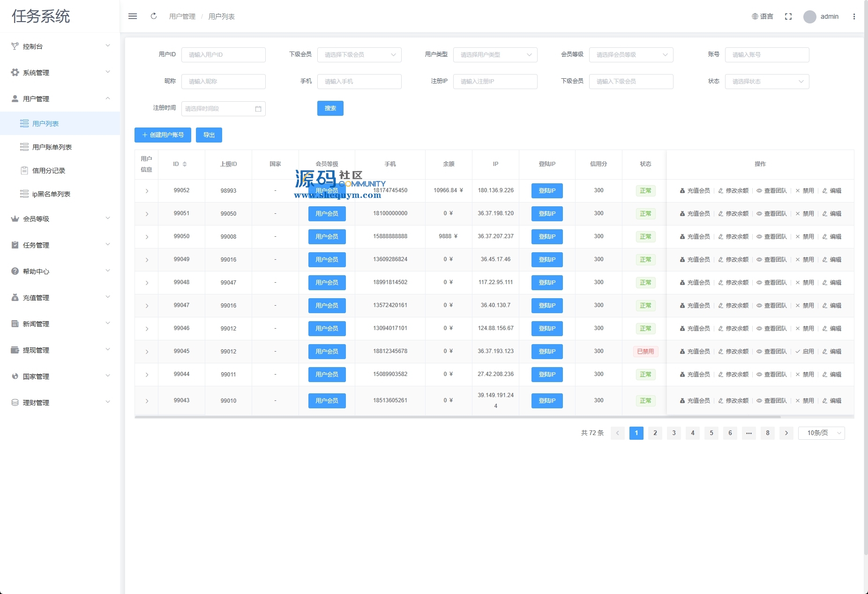Expand the 任务管理 sidebar menu
Screen dimensions: 868x594
coord(60,245)
